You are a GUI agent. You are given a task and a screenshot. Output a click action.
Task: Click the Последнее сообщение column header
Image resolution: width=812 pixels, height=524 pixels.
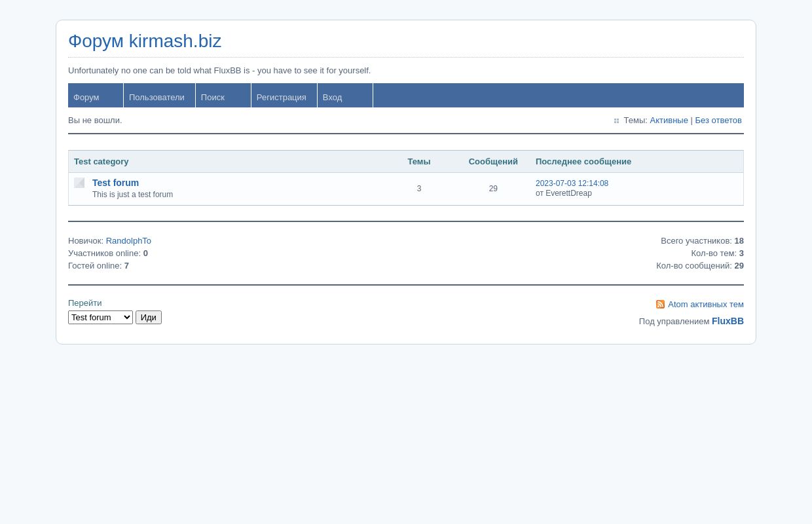coord(583,162)
